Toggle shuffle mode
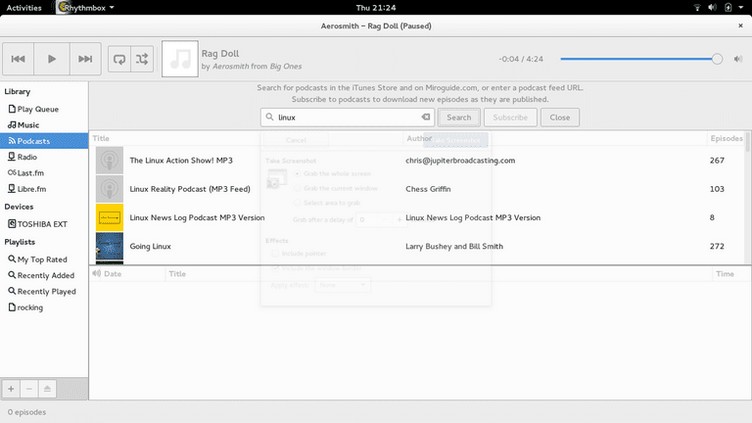Image resolution: width=752 pixels, height=423 pixels. 142,59
